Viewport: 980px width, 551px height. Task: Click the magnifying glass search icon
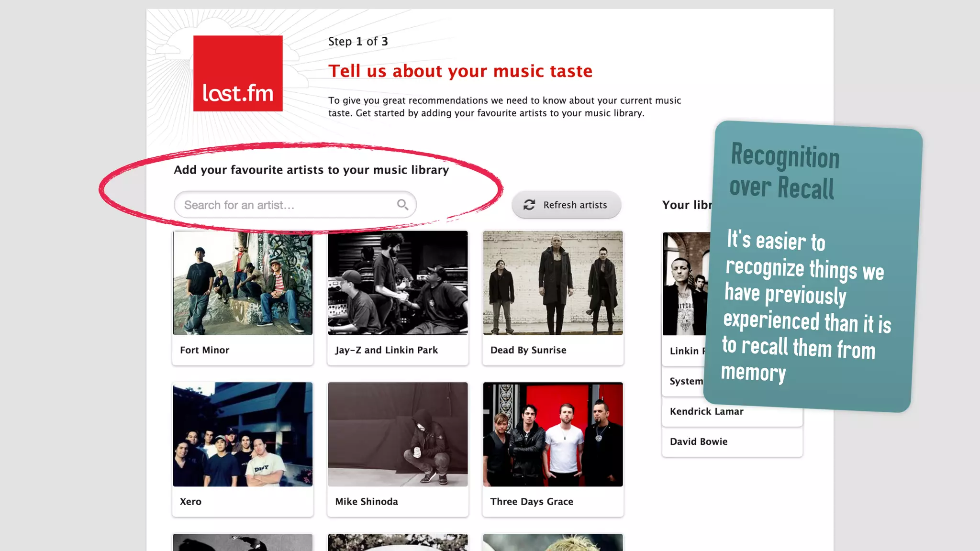402,205
